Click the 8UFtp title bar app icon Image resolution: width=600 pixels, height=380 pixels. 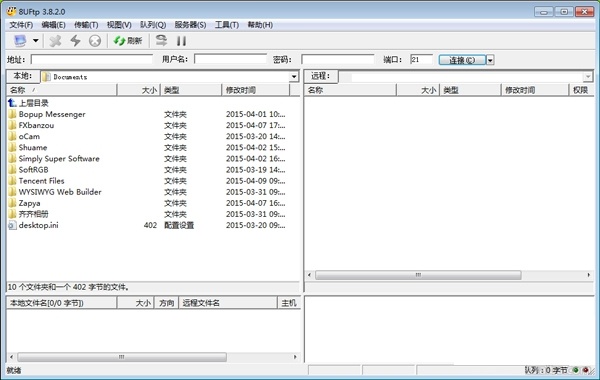click(11, 11)
